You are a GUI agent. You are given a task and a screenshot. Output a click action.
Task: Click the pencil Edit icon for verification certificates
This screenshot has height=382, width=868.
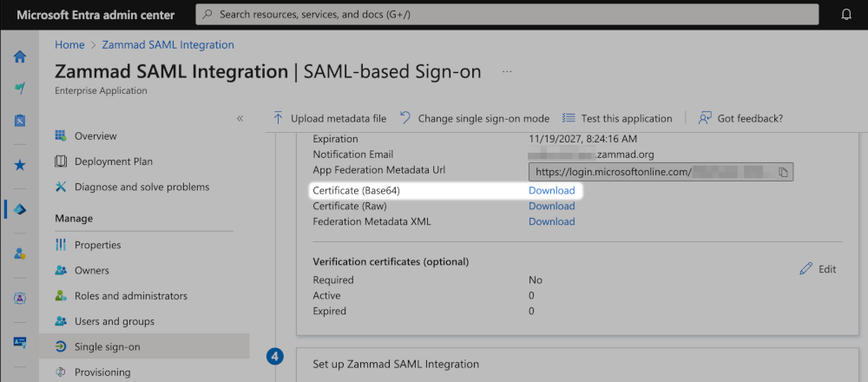[x=806, y=269]
